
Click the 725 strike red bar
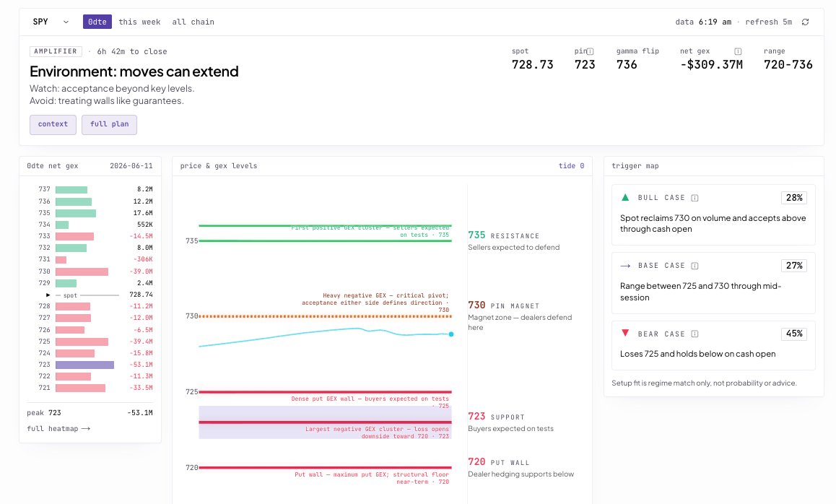pyautogui.click(x=82, y=342)
